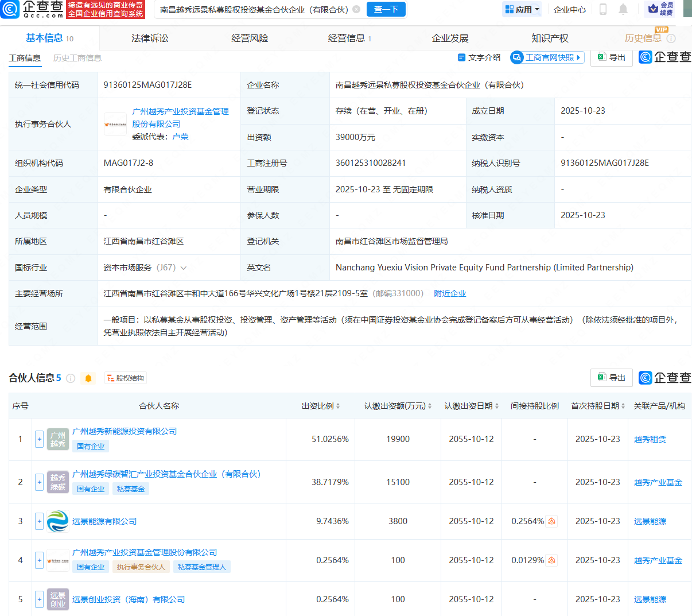Click the company name search input field
Viewport: 692px width, 616px height.
[x=254, y=10]
